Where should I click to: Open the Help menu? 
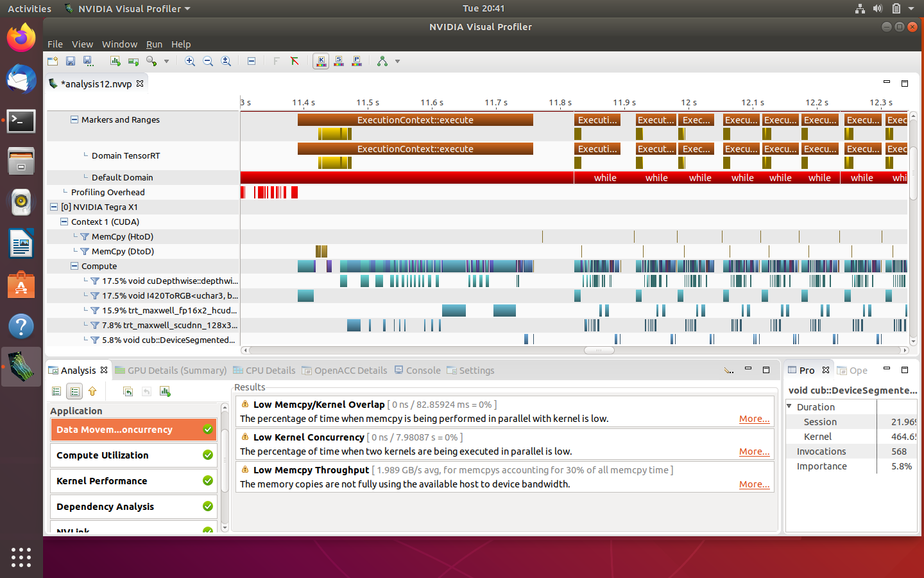[x=181, y=44]
